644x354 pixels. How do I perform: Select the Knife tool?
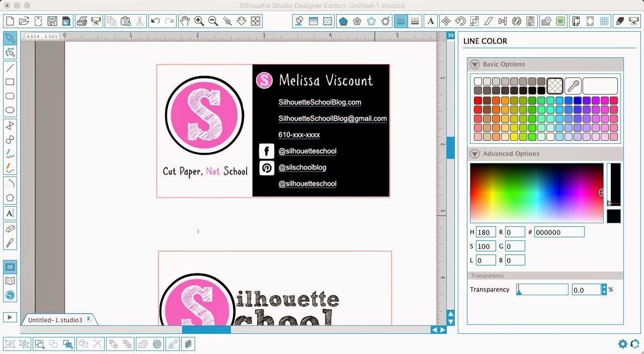click(10, 243)
